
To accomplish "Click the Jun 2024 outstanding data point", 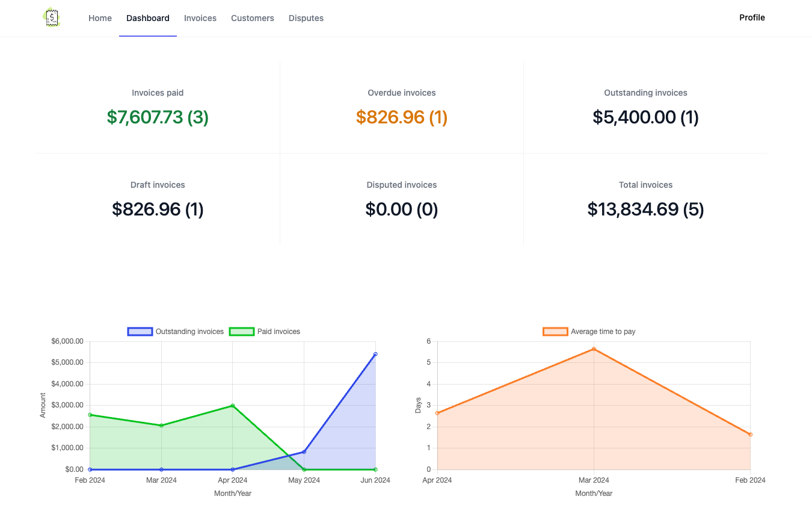I will (375, 354).
